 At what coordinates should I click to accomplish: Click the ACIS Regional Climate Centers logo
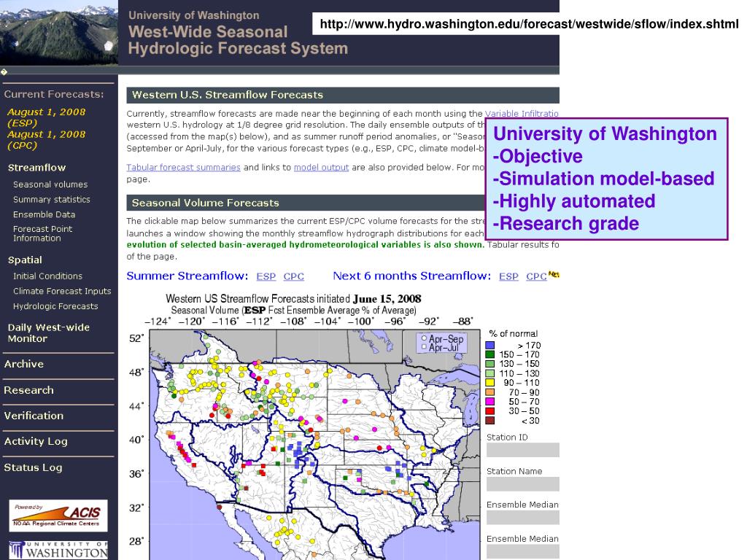(x=58, y=516)
